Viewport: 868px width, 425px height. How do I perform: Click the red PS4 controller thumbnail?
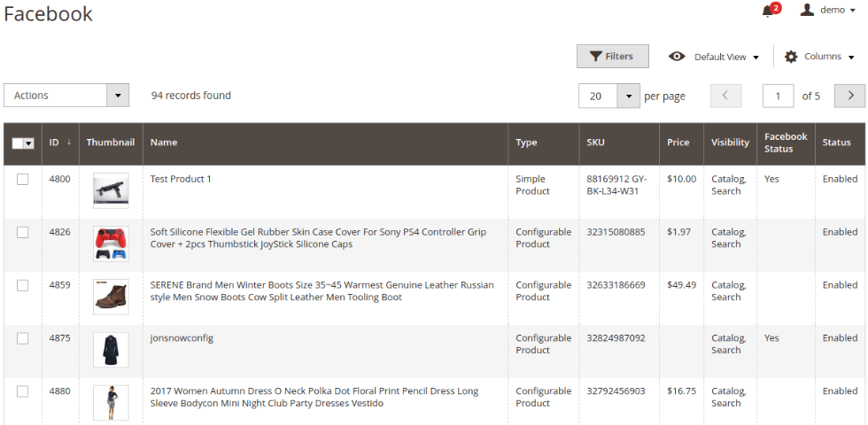[111, 243]
